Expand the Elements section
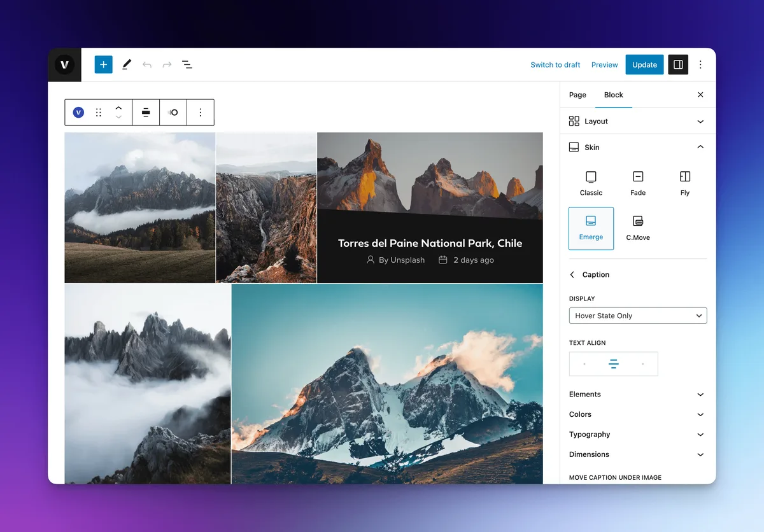The image size is (764, 532). tap(638, 395)
